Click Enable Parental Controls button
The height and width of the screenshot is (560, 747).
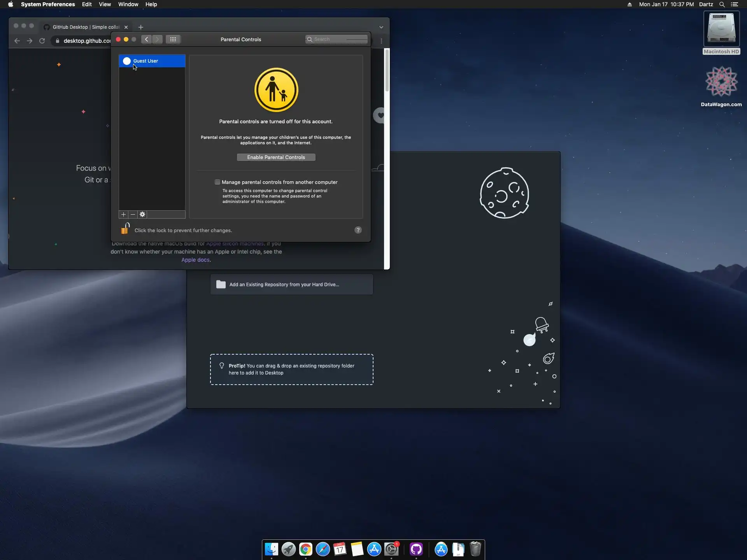(276, 157)
